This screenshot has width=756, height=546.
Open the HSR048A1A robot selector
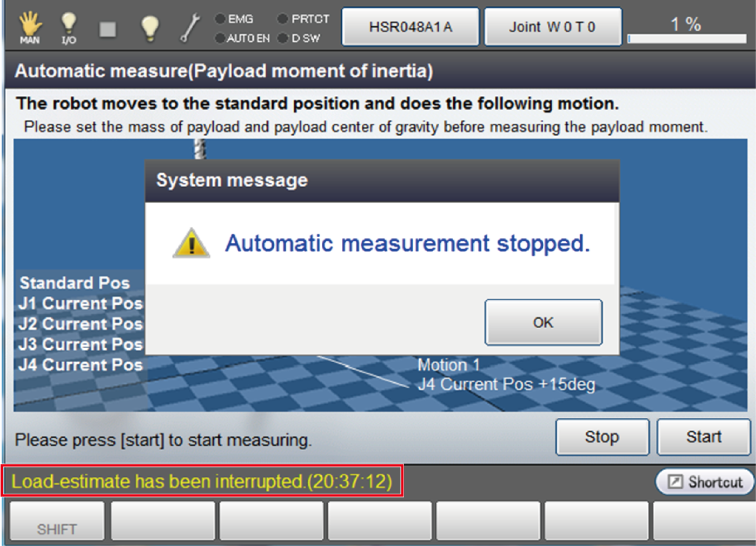(x=410, y=27)
